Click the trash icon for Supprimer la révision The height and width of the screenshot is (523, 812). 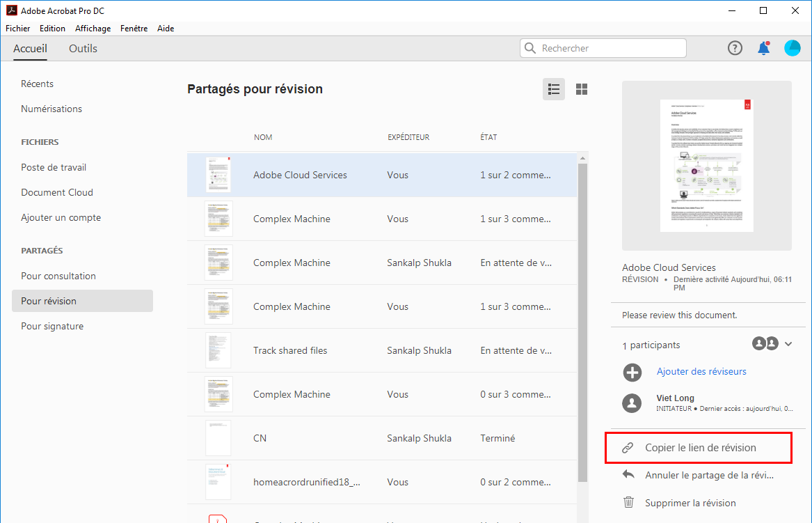628,503
